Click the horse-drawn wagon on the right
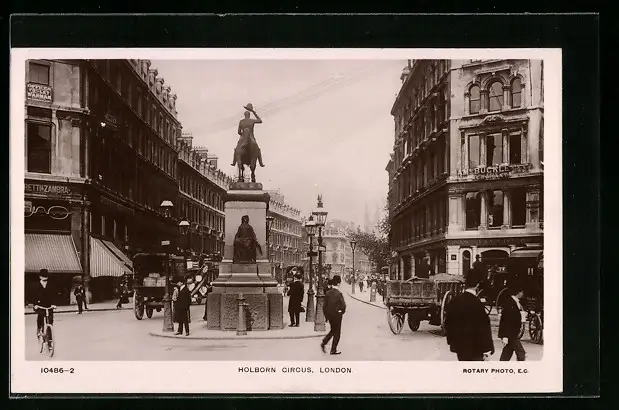Screen dimensions: 619x410 422,300
